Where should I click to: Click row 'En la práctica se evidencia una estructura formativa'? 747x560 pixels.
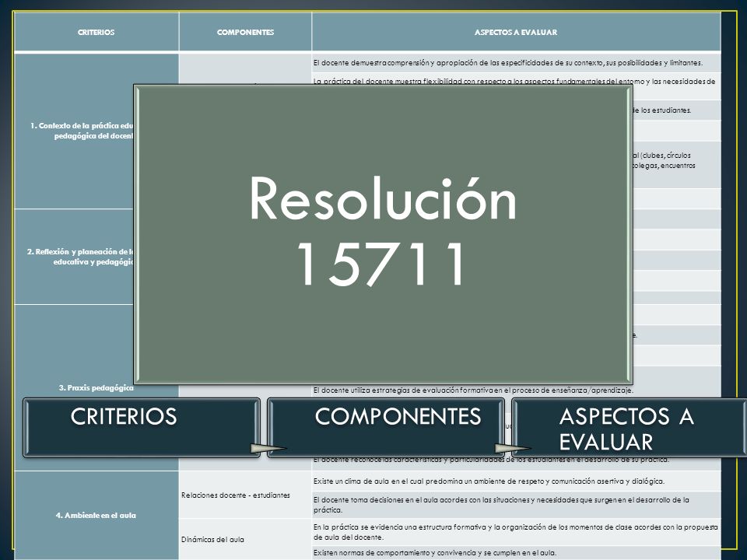click(x=516, y=532)
